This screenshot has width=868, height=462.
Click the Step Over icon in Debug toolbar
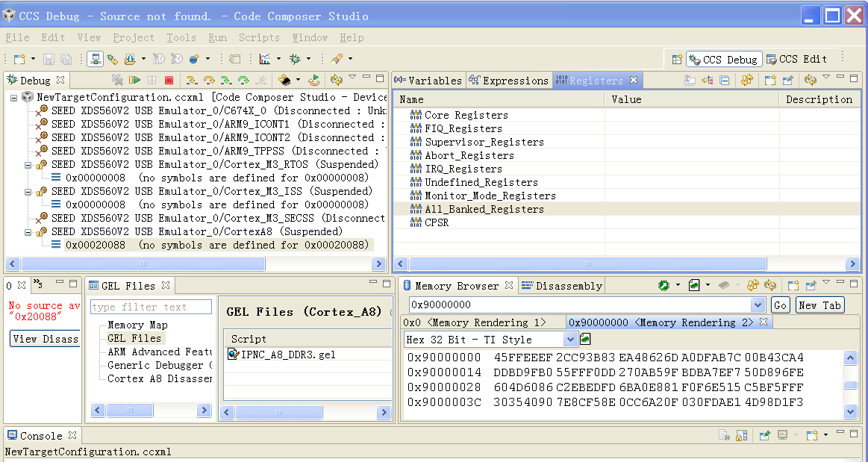point(209,80)
